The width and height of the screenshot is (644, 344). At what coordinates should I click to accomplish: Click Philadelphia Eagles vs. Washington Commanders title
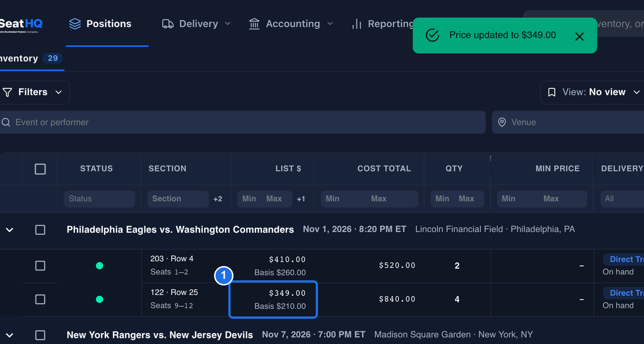(180, 230)
